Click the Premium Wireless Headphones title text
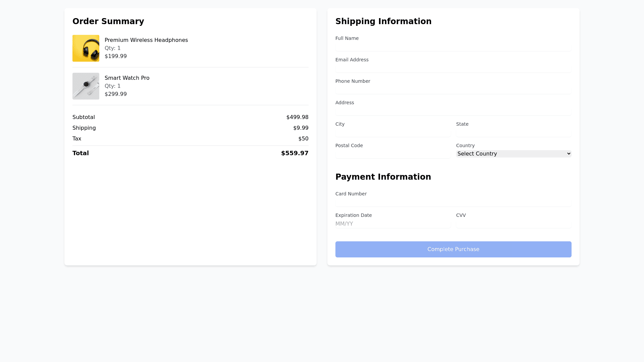 pyautogui.click(x=146, y=40)
